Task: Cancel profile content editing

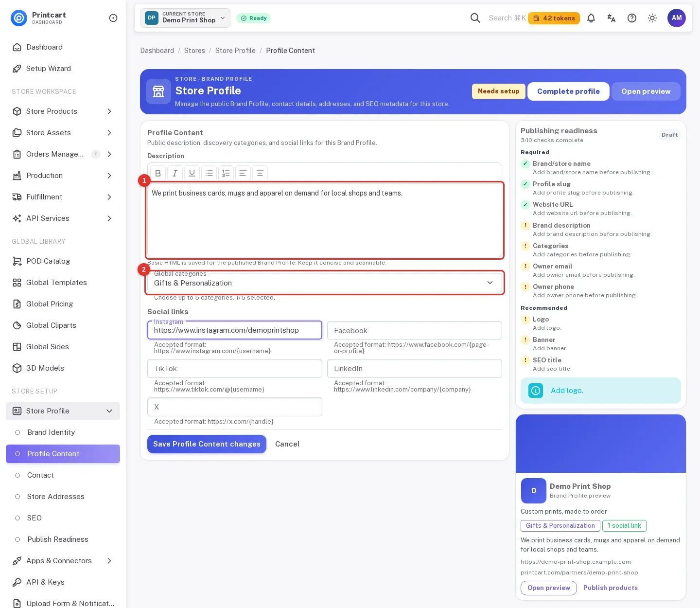Action: coord(287,444)
